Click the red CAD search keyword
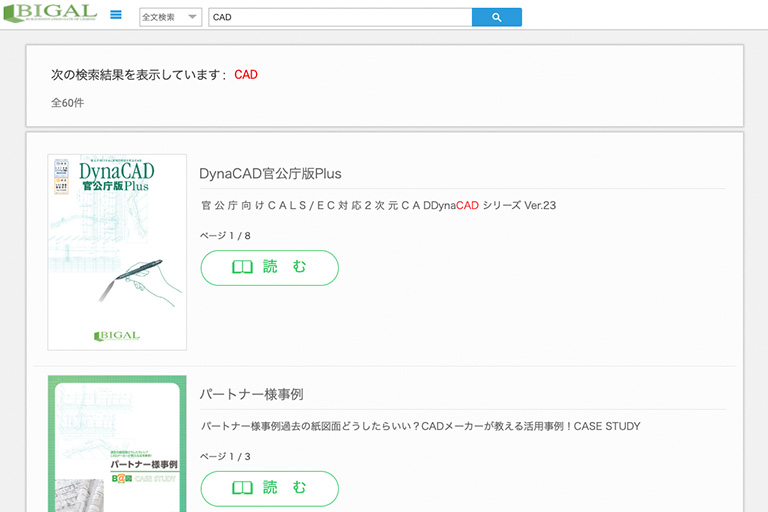This screenshot has height=512, width=768. coord(246,74)
